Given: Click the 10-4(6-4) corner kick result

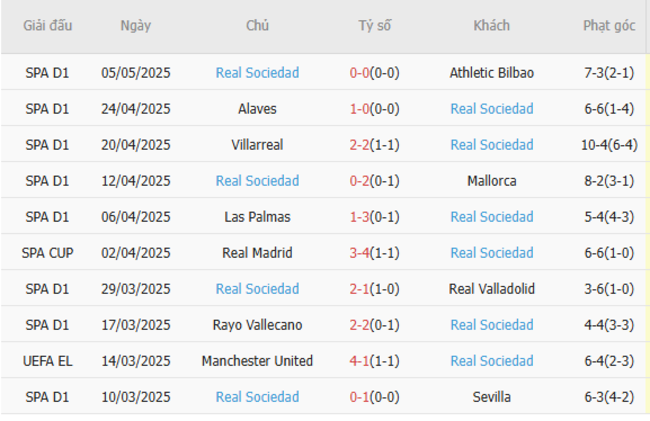Looking at the screenshot, I should pos(608,145).
